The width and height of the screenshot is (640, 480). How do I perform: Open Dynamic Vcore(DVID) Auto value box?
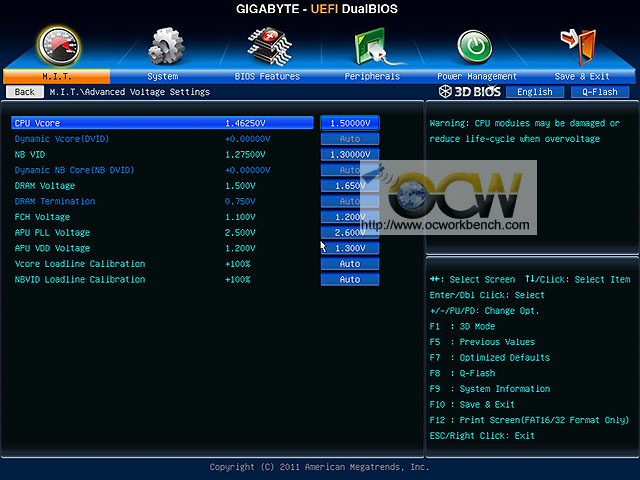coord(350,139)
